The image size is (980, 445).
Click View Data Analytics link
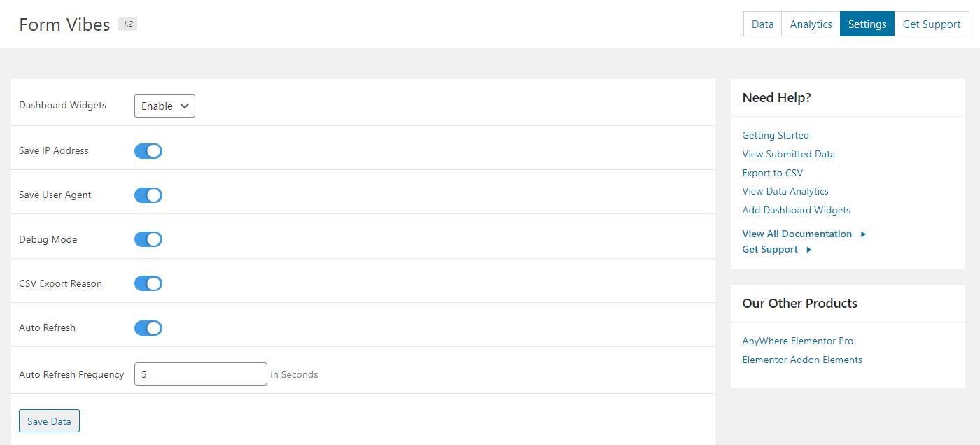[x=785, y=191]
